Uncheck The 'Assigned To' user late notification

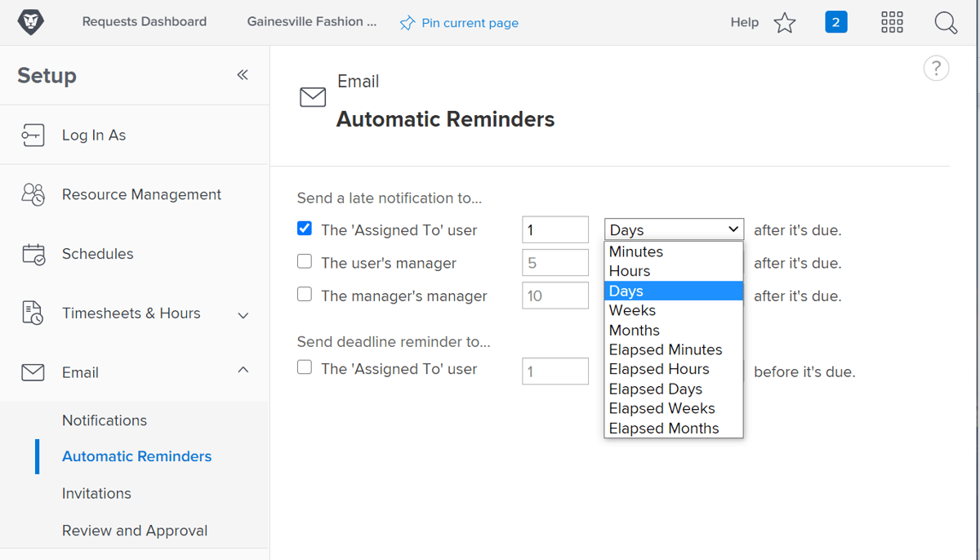(304, 229)
